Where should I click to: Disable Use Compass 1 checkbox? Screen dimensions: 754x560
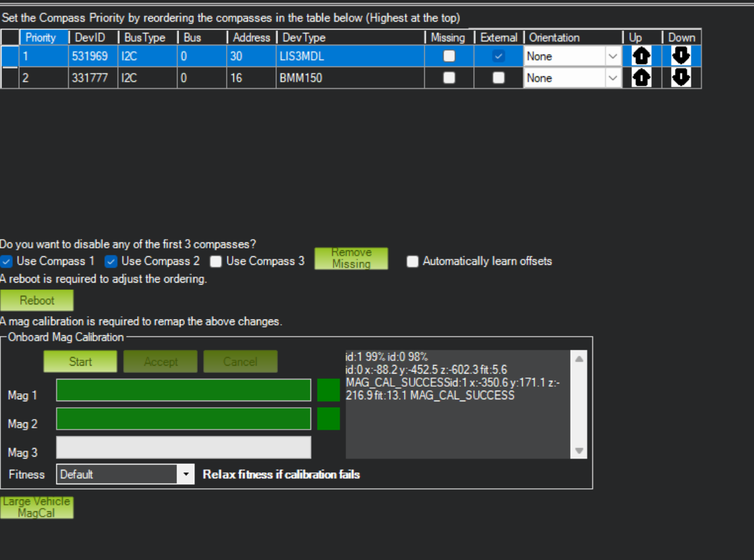click(7, 262)
